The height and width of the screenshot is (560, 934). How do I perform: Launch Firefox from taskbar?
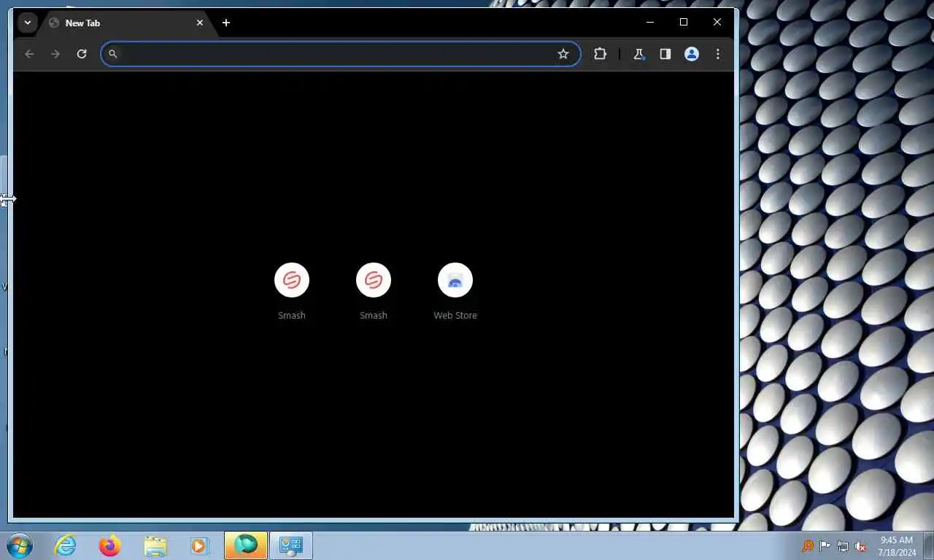(x=110, y=545)
